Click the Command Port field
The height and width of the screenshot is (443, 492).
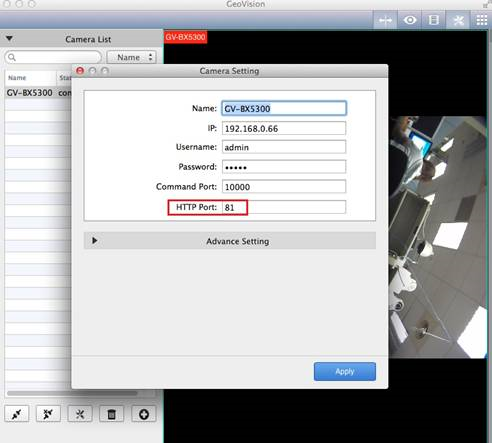284,187
